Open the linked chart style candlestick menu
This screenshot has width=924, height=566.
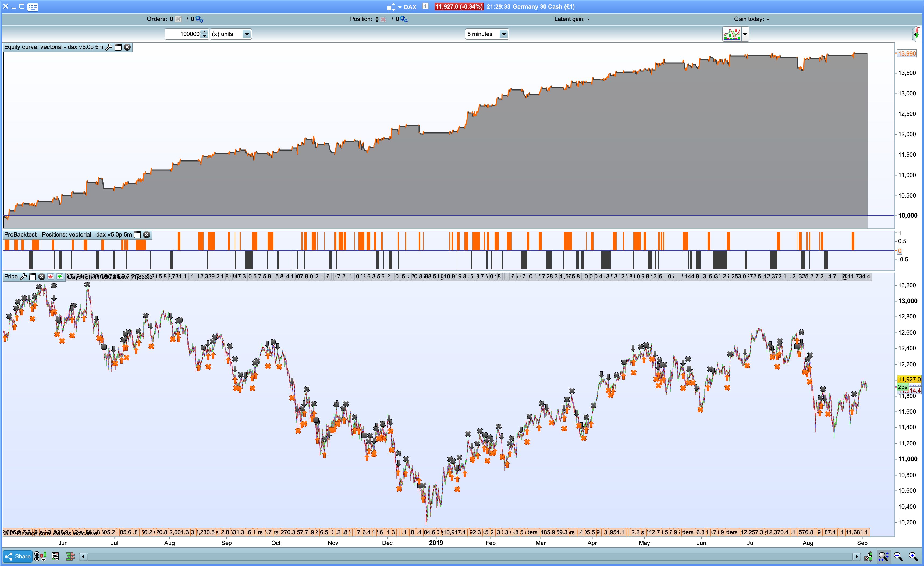40,556
